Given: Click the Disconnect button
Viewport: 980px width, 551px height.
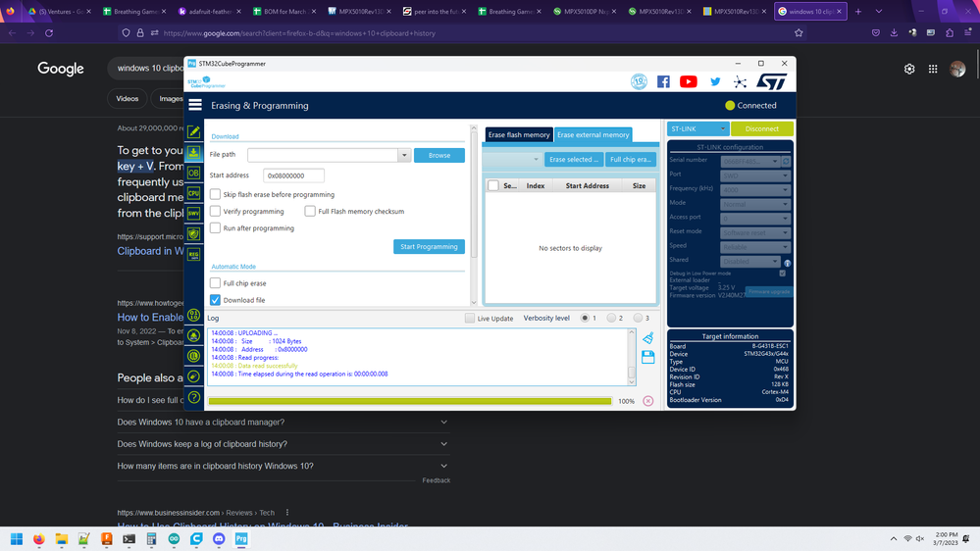Looking at the screenshot, I should (x=762, y=128).
